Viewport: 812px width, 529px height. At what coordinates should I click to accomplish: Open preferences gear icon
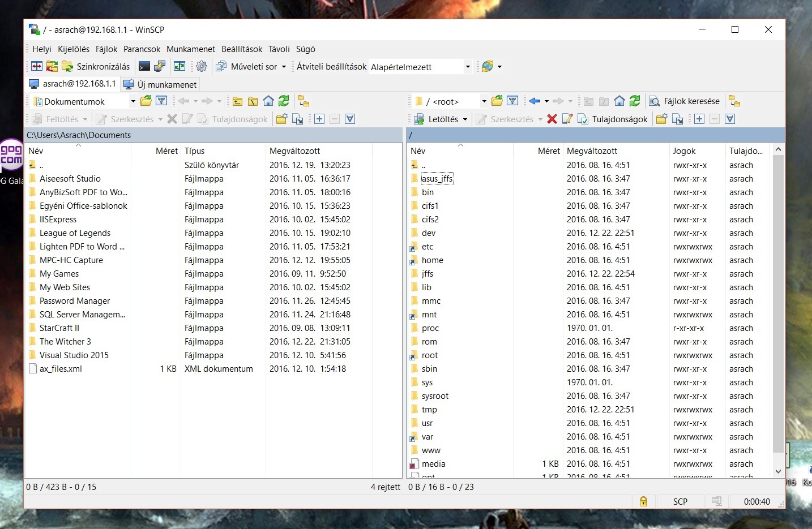pos(202,66)
